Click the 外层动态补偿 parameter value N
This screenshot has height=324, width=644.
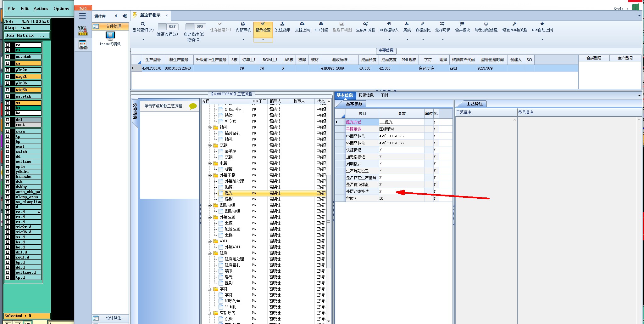402,191
